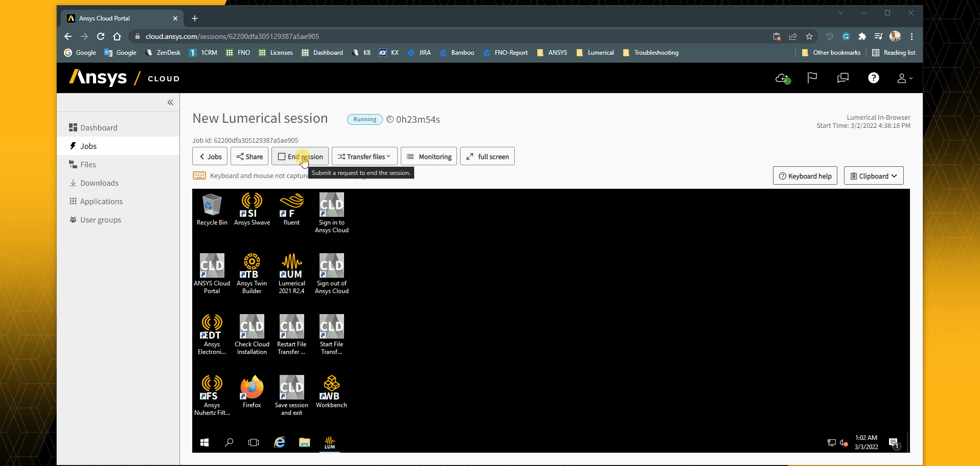Image resolution: width=980 pixels, height=466 pixels.
Task: Open the Clipboard dropdown
Action: [x=874, y=176]
